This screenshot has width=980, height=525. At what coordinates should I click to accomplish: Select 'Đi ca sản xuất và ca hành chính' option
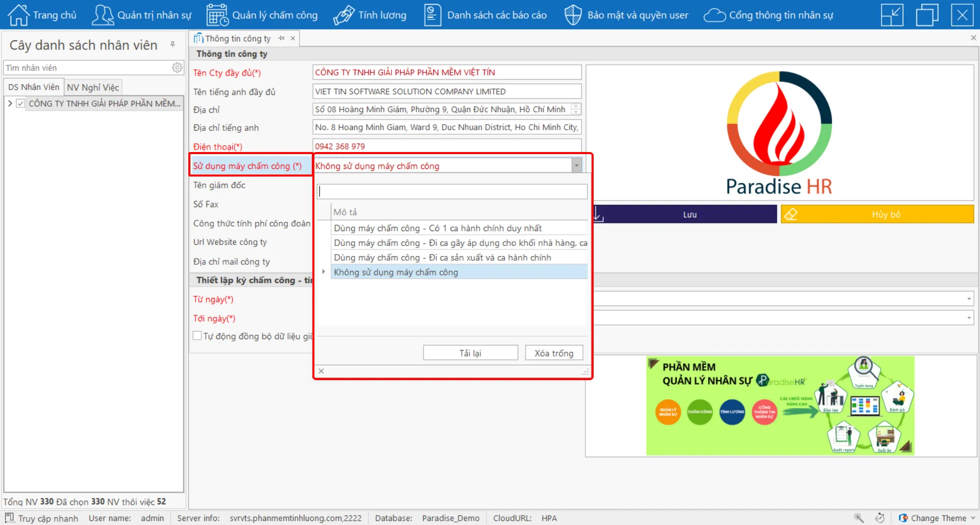pyautogui.click(x=459, y=258)
